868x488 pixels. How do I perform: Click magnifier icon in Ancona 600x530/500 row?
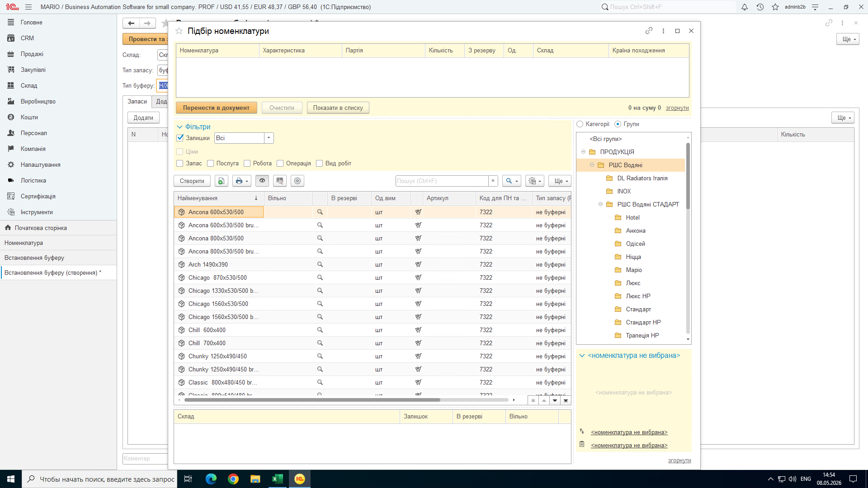point(320,212)
